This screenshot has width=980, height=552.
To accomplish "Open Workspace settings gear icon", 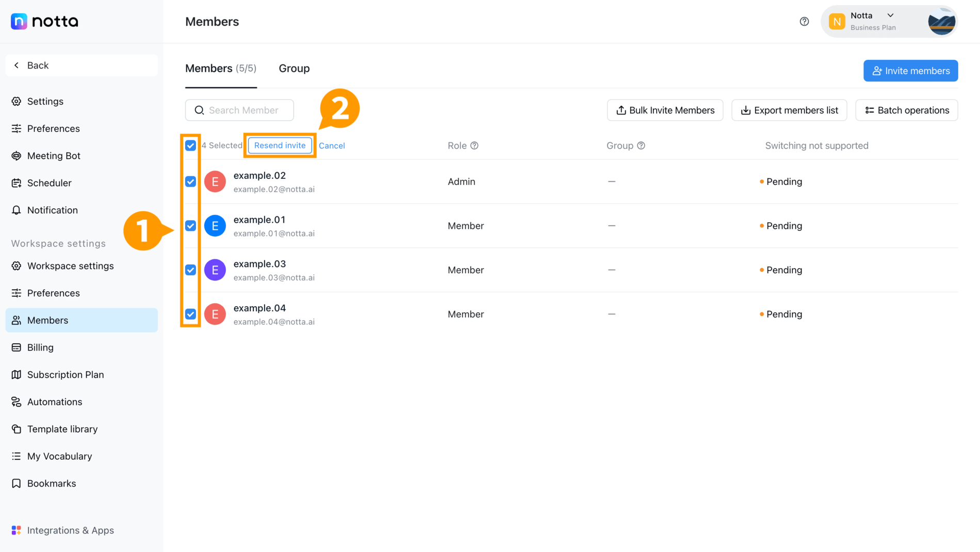I will [17, 266].
